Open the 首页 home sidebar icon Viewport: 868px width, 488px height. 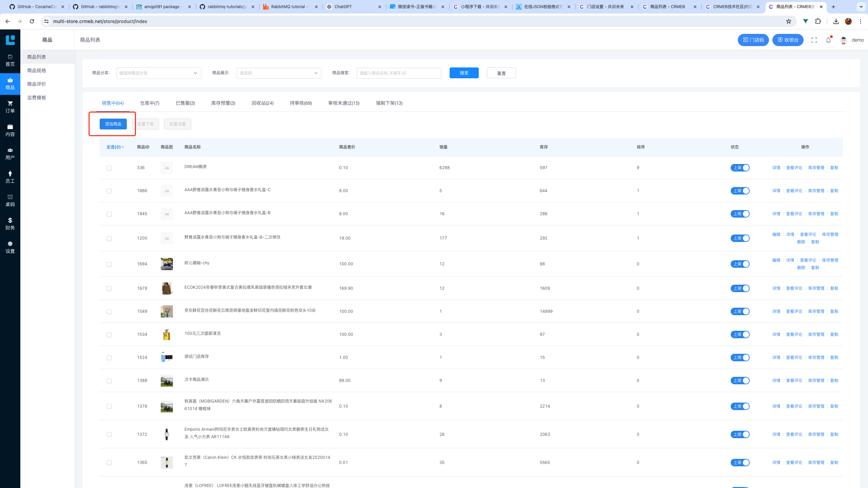pos(10,60)
